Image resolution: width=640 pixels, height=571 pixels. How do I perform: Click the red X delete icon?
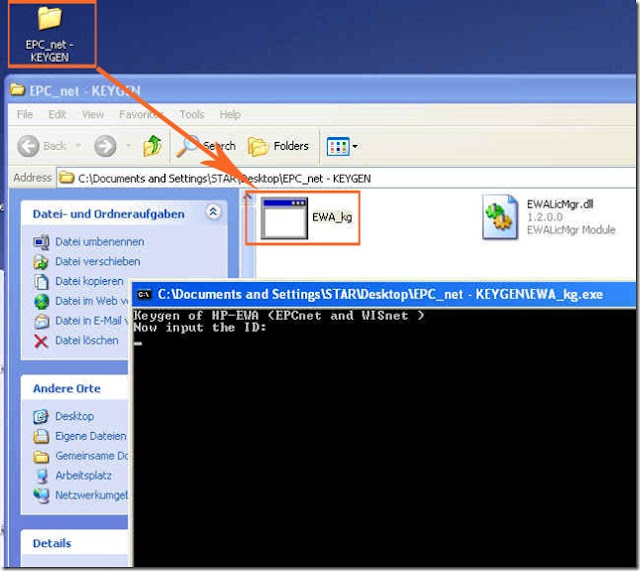(x=41, y=341)
